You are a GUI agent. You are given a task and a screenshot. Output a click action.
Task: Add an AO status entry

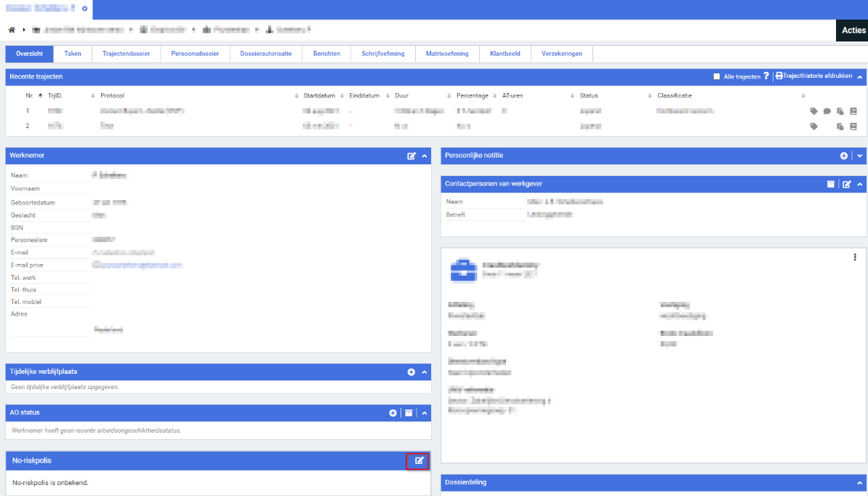click(x=393, y=413)
